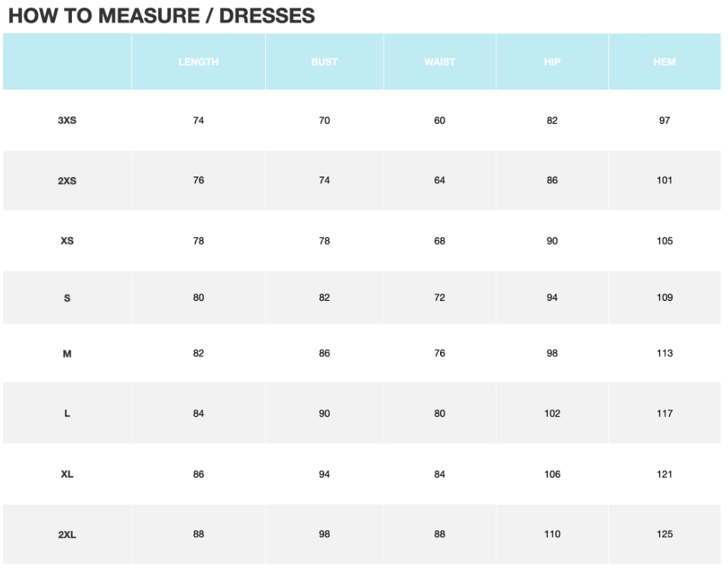Image resolution: width=728 pixels, height=571 pixels.
Task: Select the WAIST column header
Action: (439, 62)
